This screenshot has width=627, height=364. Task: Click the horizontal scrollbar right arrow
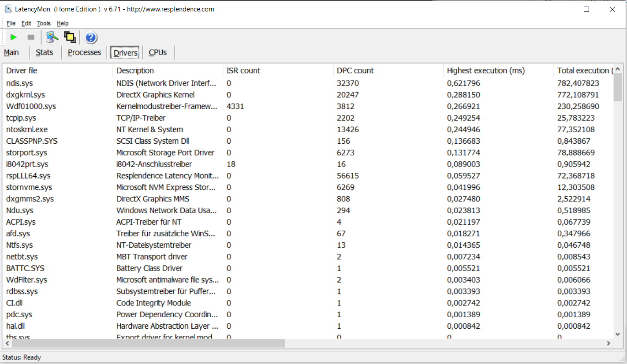[x=608, y=343]
